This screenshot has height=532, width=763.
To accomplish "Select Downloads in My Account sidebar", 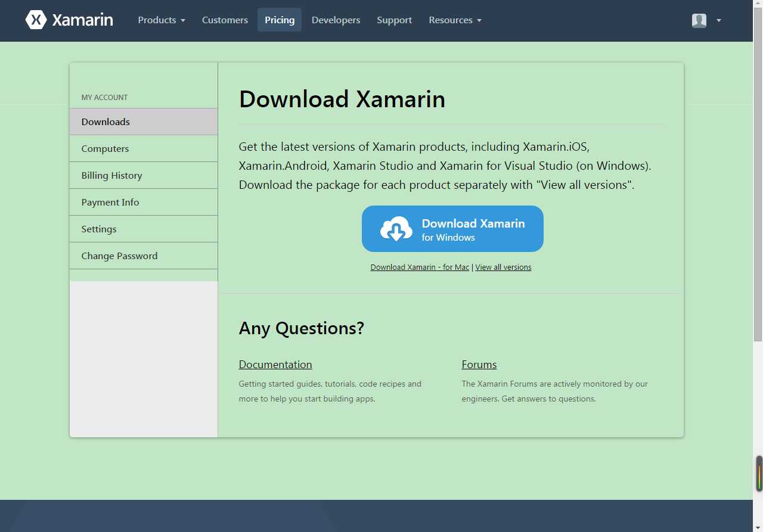I will [x=144, y=122].
